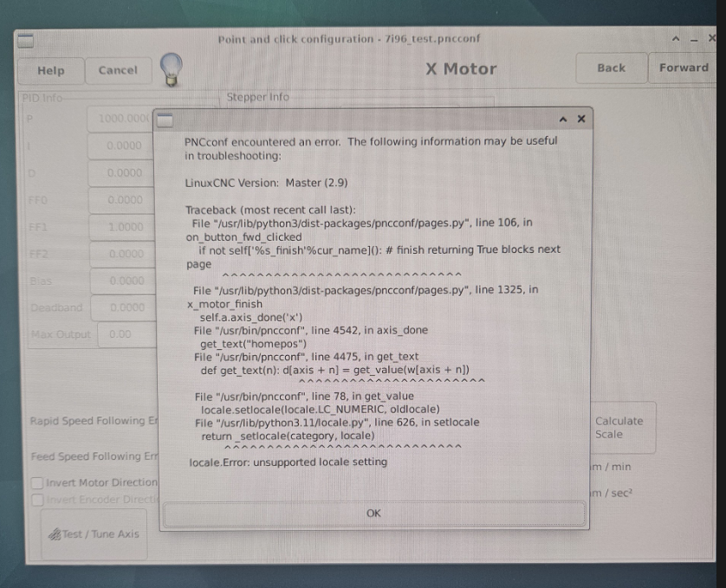Screen dimensions: 726x588
Task: Click the FF0 value input field
Action: click(122, 200)
